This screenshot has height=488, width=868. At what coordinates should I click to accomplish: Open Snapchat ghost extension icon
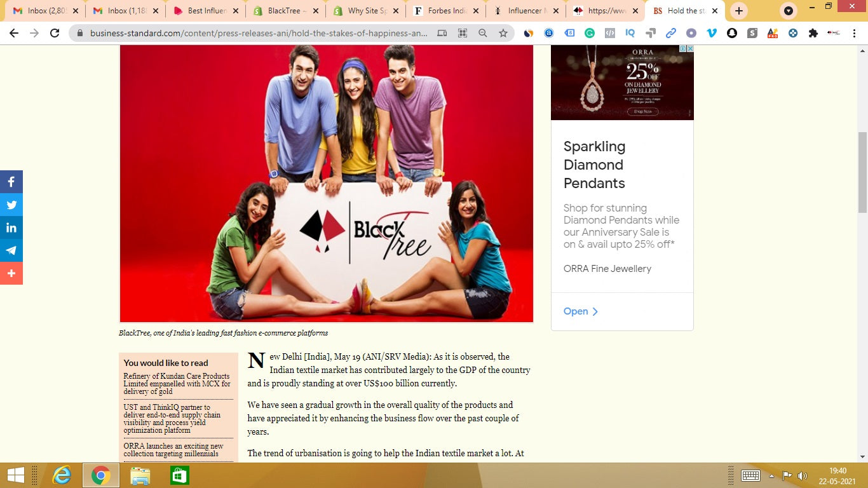pyautogui.click(x=732, y=33)
